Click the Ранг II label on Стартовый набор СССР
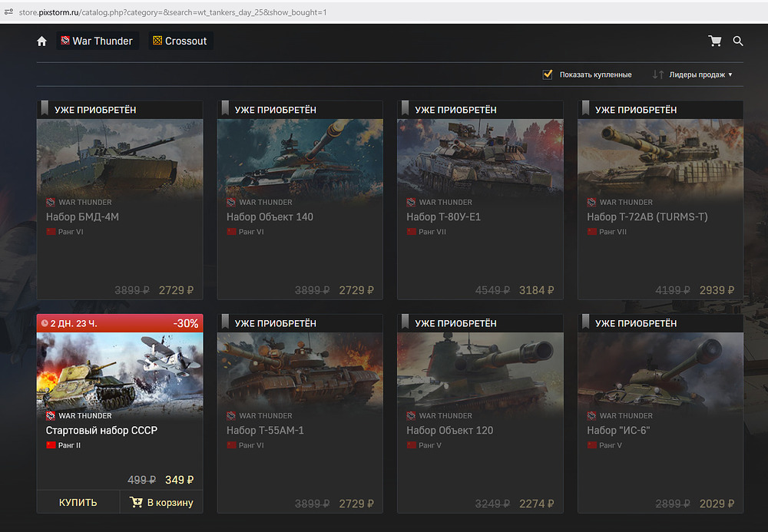The width and height of the screenshot is (768, 532). [x=70, y=445]
